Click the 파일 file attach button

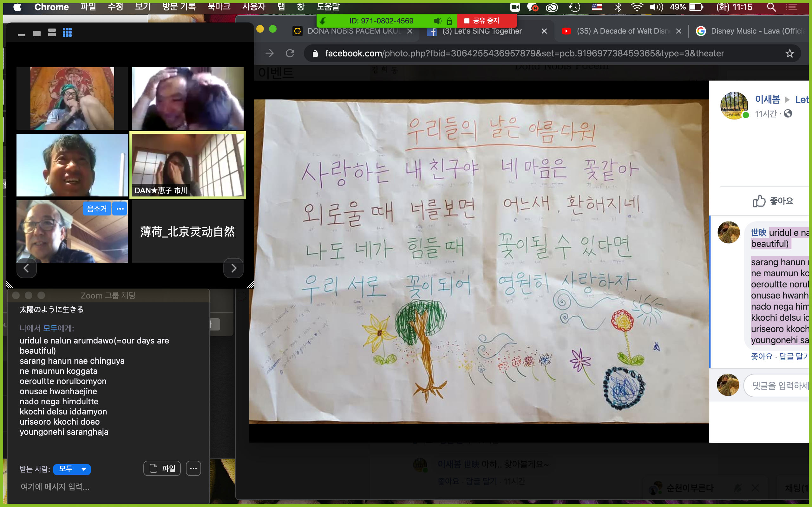pos(162,468)
